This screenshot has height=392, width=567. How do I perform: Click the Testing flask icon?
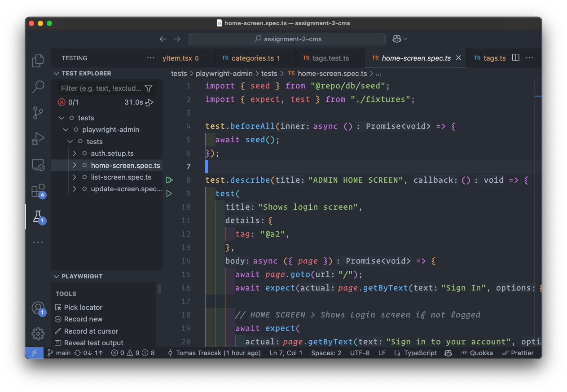click(x=38, y=217)
